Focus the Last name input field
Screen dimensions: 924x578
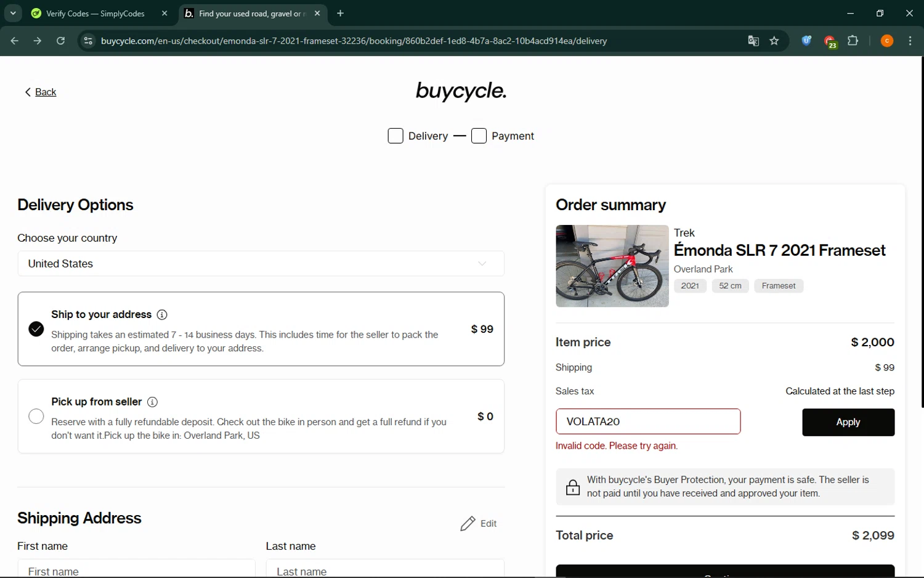[x=385, y=568]
